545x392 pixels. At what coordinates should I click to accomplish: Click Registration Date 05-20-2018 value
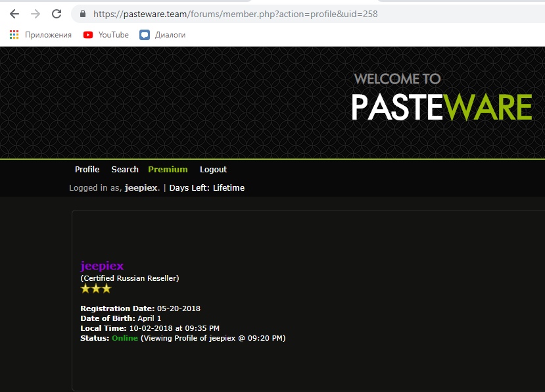[179, 308]
